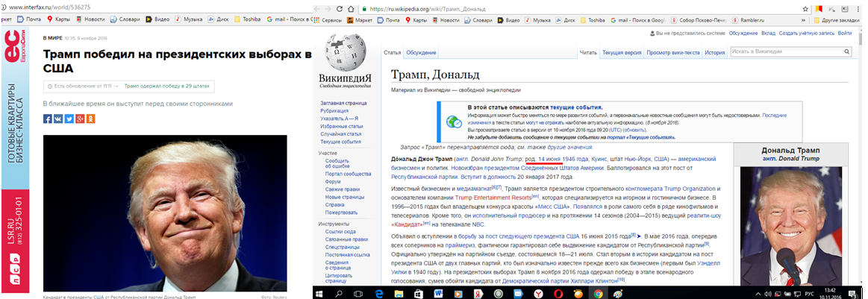Open Почта bookmark in Wikipedia window
The height and width of the screenshot is (299, 868).
coord(388,20)
